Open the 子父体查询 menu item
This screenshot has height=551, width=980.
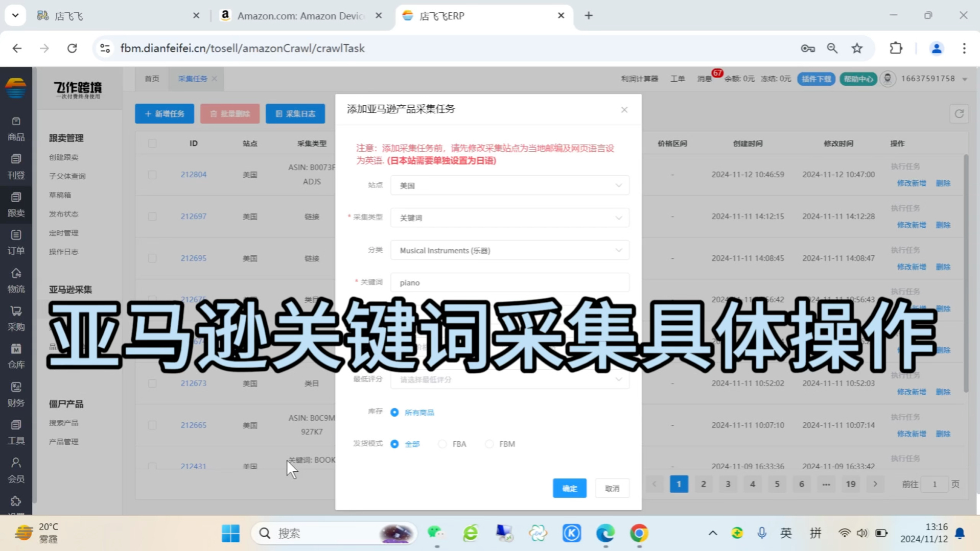pyautogui.click(x=67, y=176)
